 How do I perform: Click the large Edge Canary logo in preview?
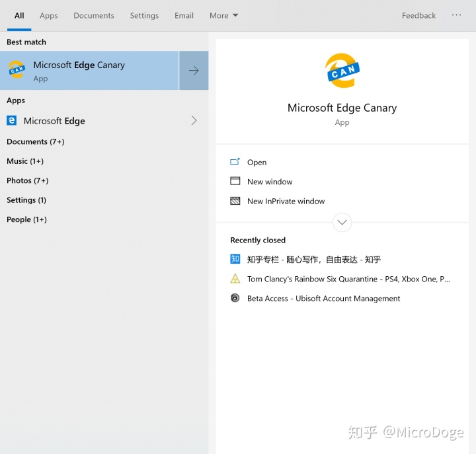tap(342, 71)
